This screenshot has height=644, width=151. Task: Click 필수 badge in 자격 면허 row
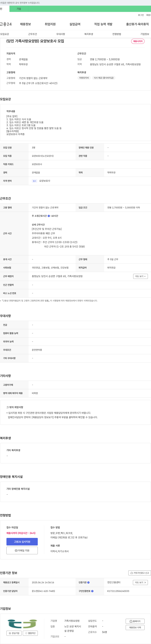click(35, 181)
